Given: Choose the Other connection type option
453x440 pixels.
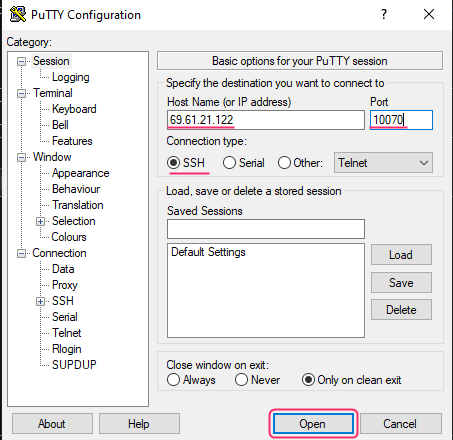Looking at the screenshot, I should click(x=284, y=163).
